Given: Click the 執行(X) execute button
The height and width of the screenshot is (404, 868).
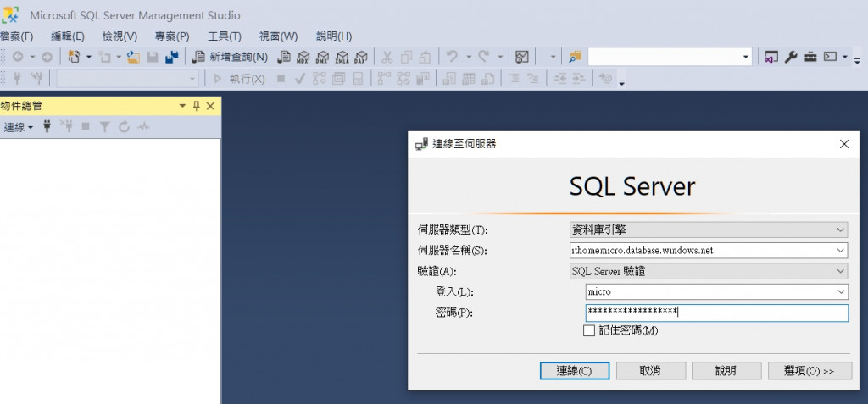Looking at the screenshot, I should click(x=239, y=79).
